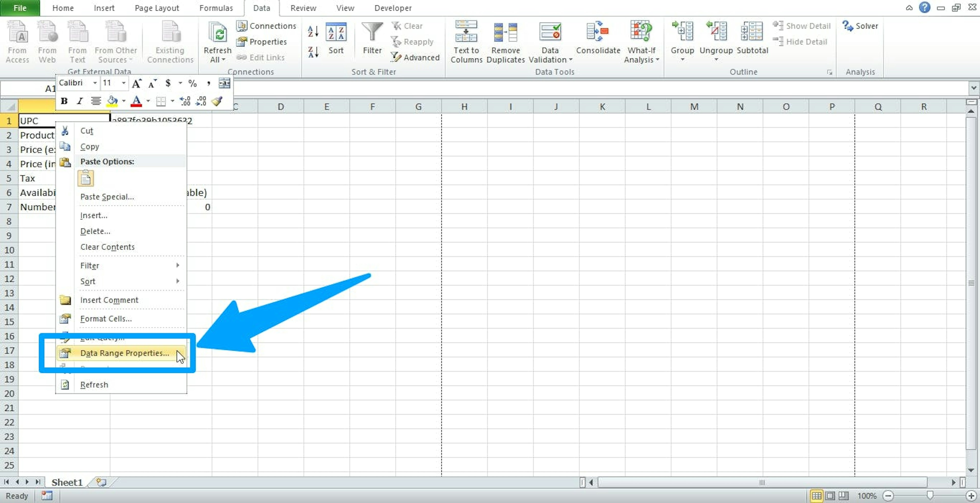
Task: Open the Connections dialog in ribbon
Action: pos(266,26)
